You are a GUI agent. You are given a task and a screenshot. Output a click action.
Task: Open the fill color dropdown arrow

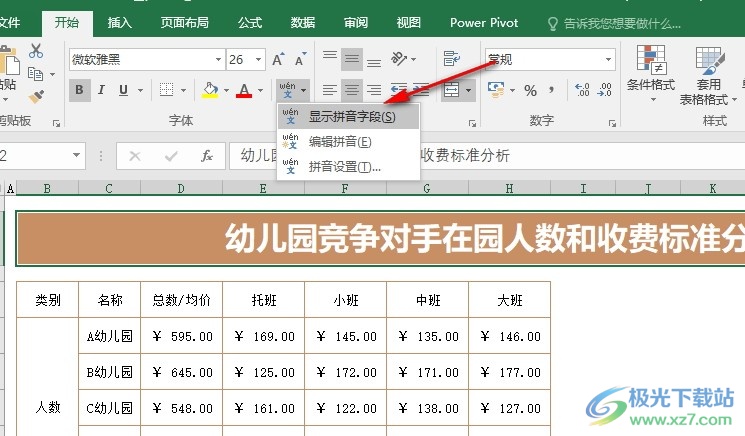[x=226, y=90]
